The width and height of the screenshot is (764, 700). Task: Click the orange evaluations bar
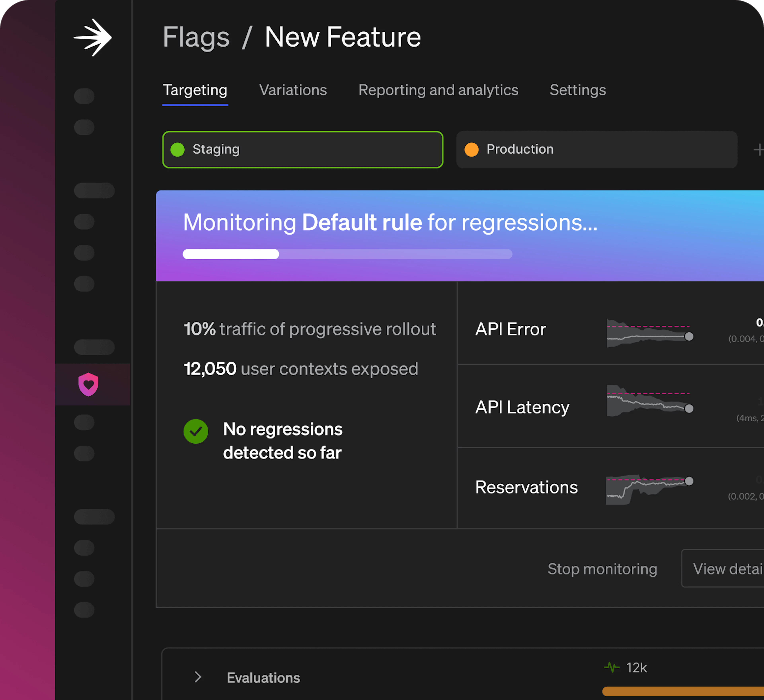[x=682, y=691]
